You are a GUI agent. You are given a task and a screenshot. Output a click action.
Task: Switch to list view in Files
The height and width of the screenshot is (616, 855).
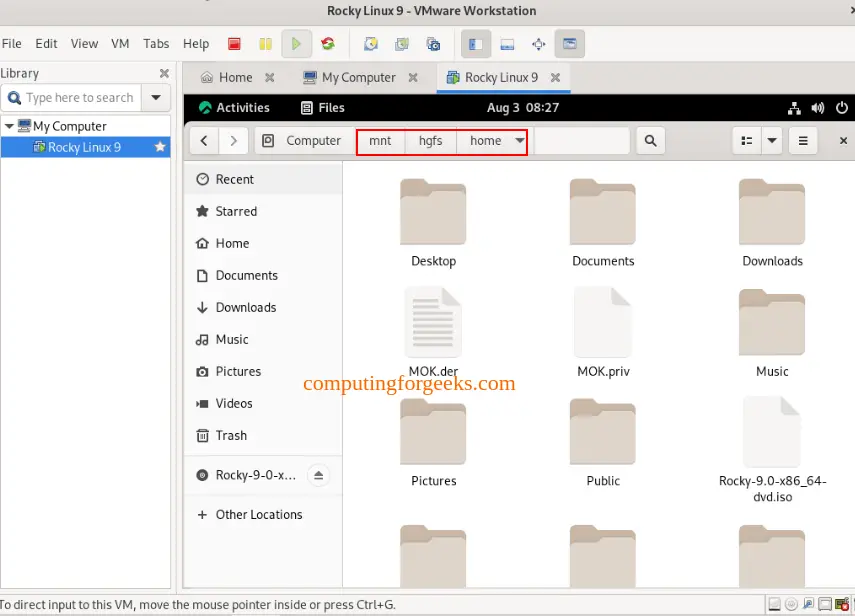coord(746,141)
